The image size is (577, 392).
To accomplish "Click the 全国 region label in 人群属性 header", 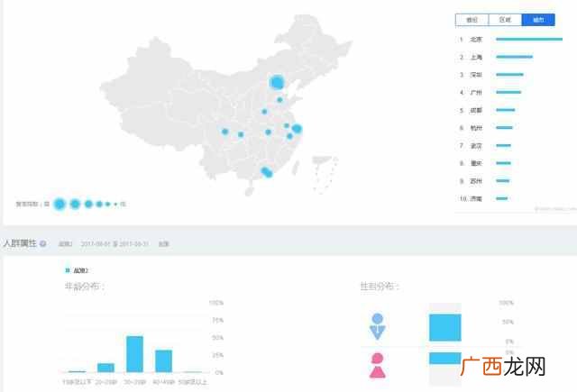I will (163, 244).
